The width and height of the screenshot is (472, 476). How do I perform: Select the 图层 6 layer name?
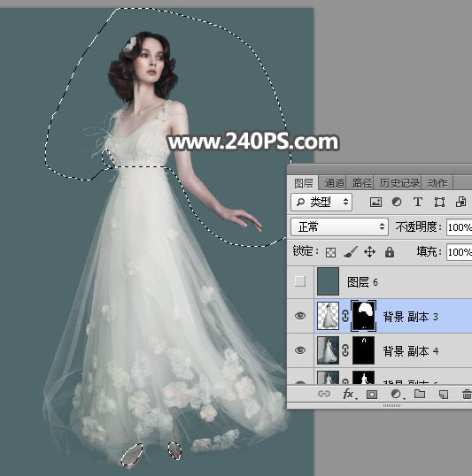[x=362, y=282]
